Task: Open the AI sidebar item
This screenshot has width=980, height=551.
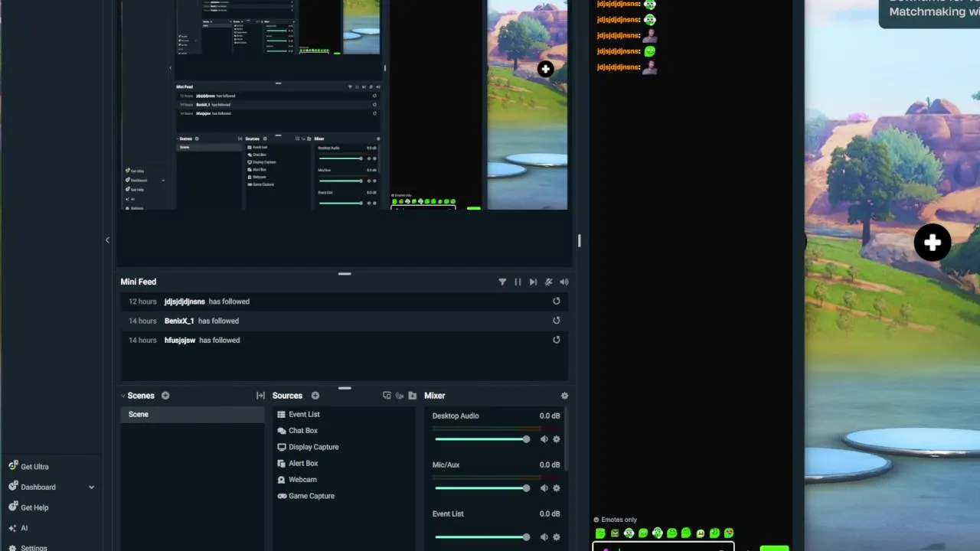Action: [18, 528]
